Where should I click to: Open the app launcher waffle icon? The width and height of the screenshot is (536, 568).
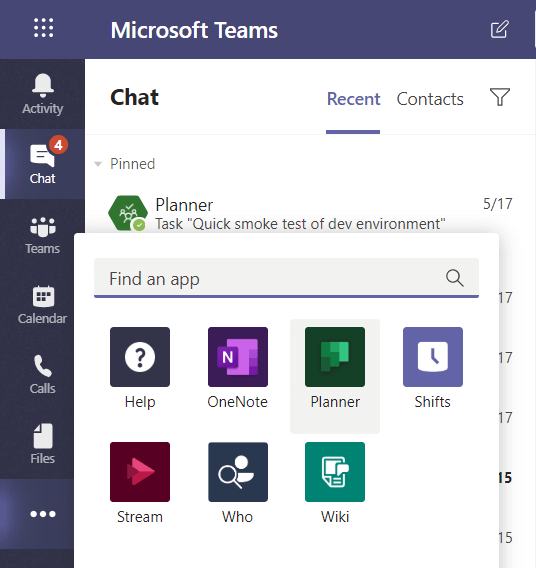tap(43, 28)
